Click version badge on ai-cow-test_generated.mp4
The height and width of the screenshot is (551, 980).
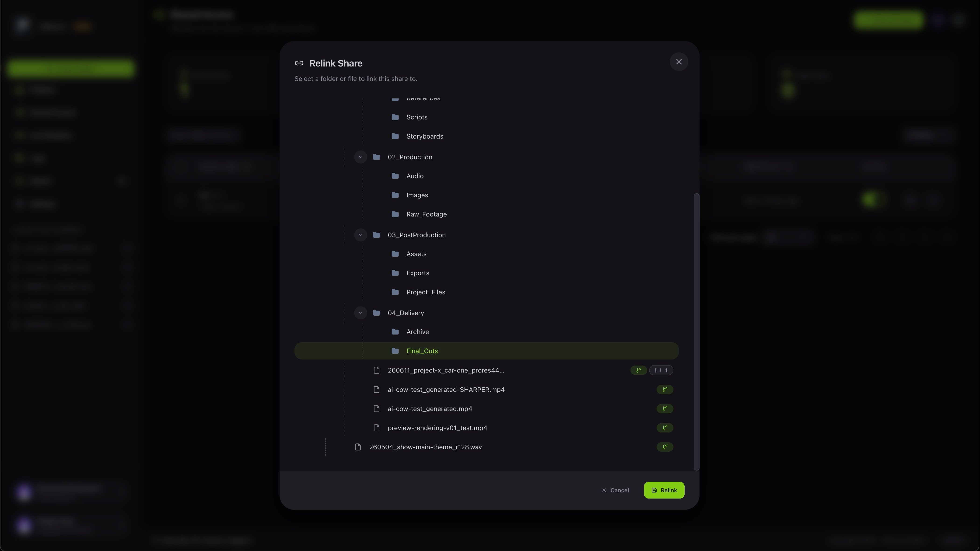coord(665,409)
